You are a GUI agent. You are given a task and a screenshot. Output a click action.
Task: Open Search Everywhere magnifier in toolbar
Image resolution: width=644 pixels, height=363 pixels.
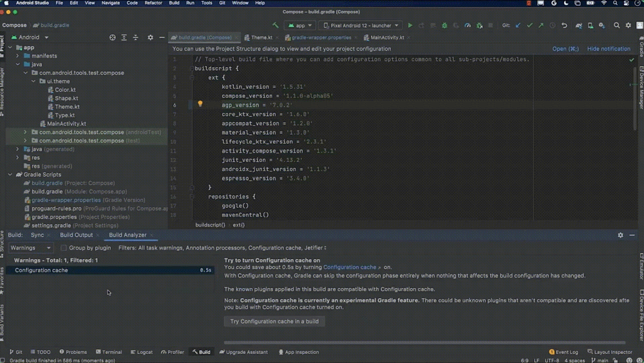[x=616, y=26]
